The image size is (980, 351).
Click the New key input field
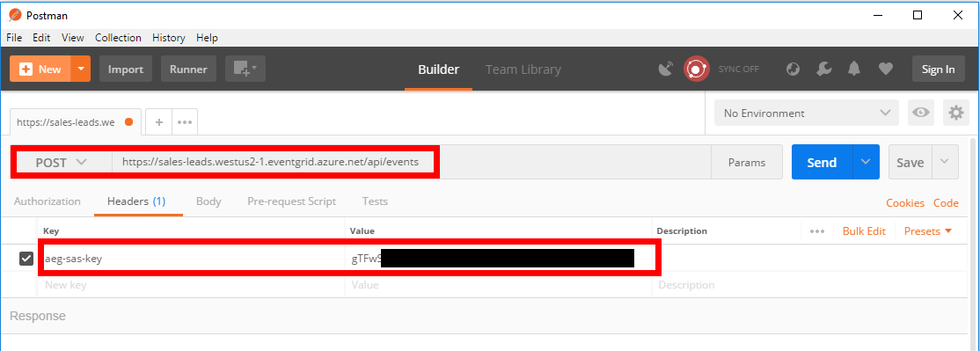click(192, 285)
